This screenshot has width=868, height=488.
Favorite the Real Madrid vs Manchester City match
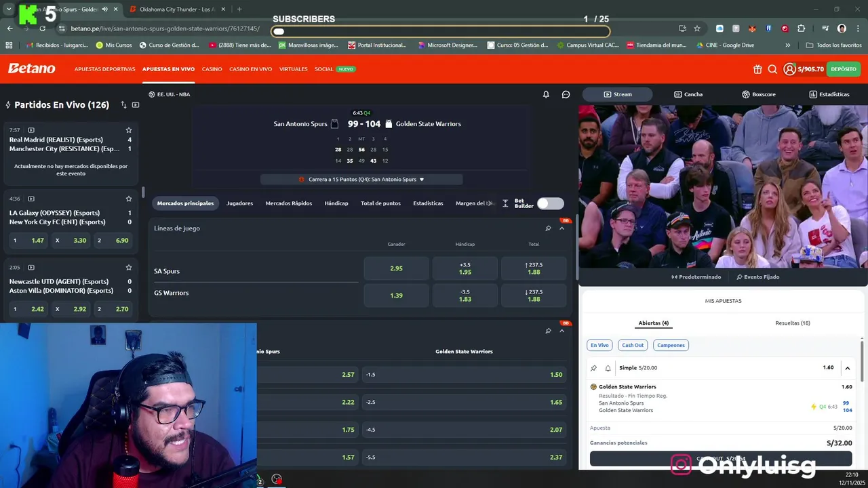pyautogui.click(x=129, y=130)
